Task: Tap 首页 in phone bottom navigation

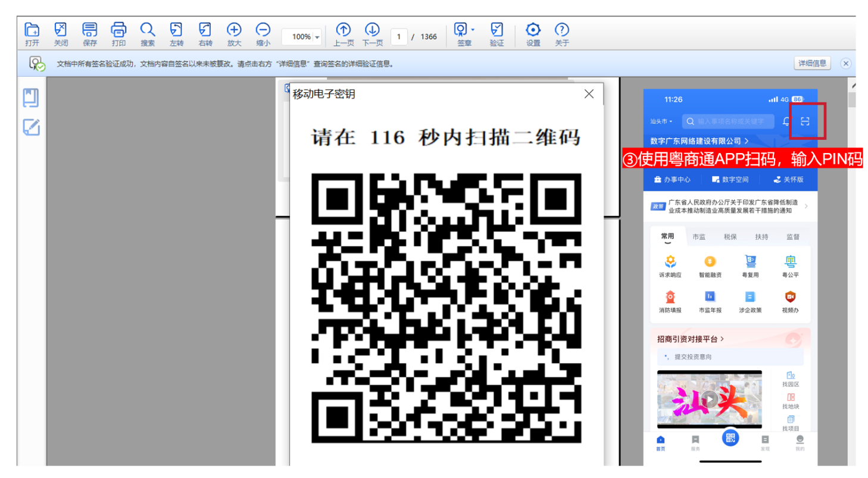Action: [660, 443]
